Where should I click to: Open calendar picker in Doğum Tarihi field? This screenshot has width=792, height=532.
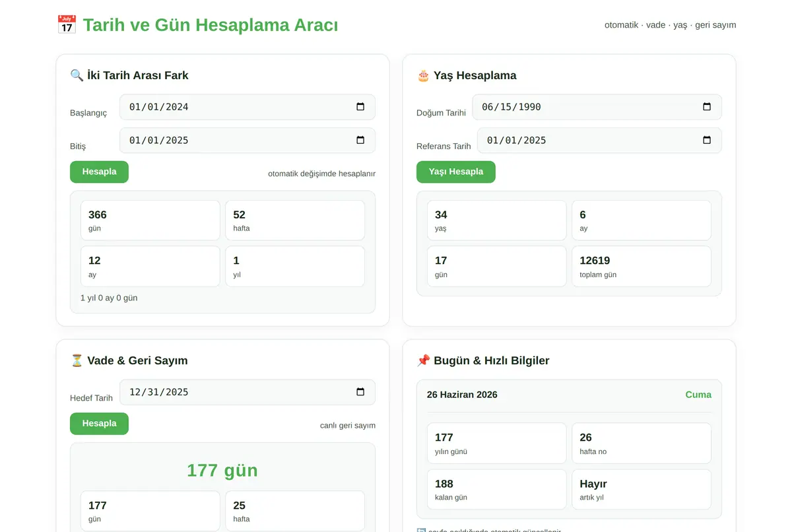coord(707,107)
